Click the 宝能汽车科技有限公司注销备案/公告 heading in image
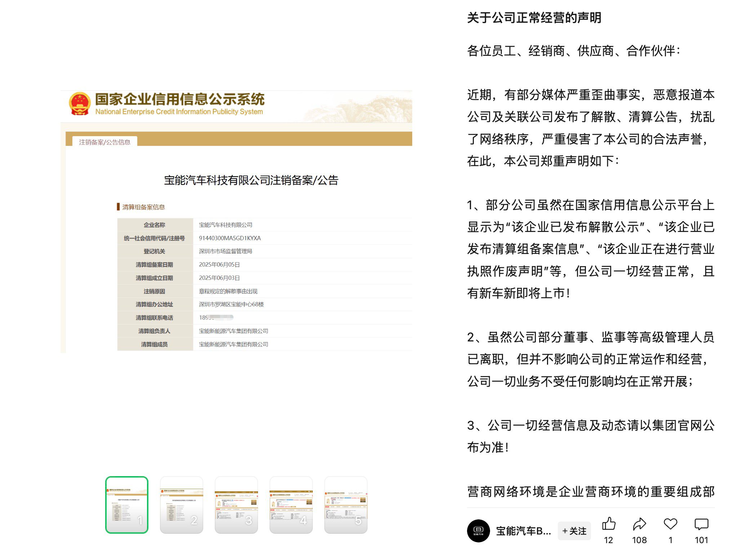 tap(251, 180)
